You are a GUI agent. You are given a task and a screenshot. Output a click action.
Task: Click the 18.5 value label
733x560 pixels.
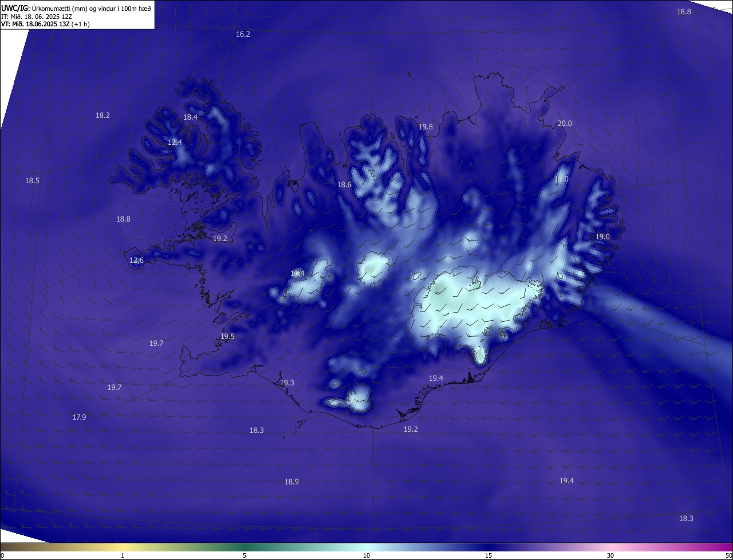point(32,181)
